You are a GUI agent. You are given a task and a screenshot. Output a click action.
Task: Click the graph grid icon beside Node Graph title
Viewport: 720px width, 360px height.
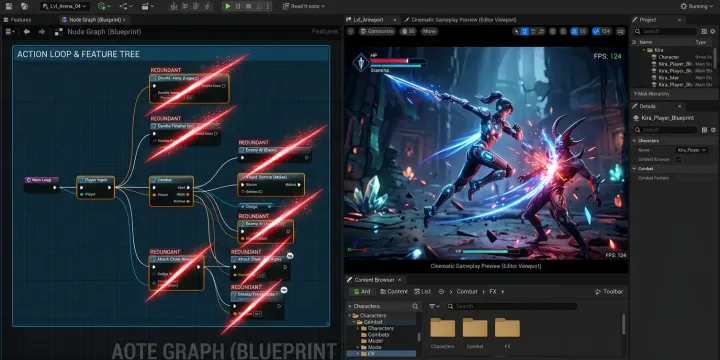(59, 32)
